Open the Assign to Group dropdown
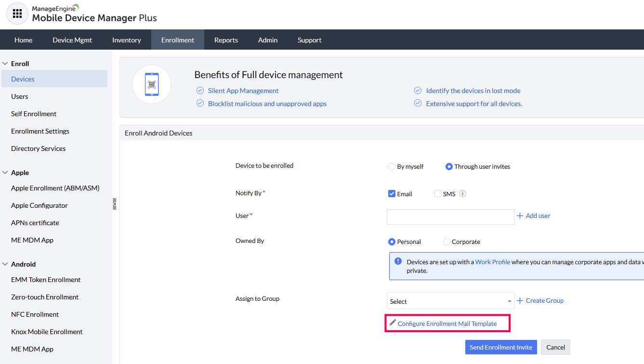 (450, 301)
